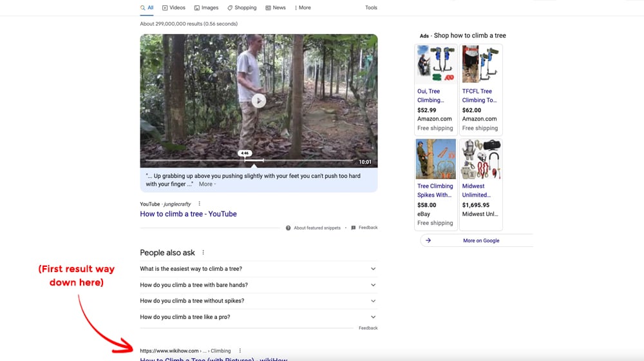Expand 'What is the easiest way to climb a tree?'
The height and width of the screenshot is (361, 644).
tap(259, 269)
